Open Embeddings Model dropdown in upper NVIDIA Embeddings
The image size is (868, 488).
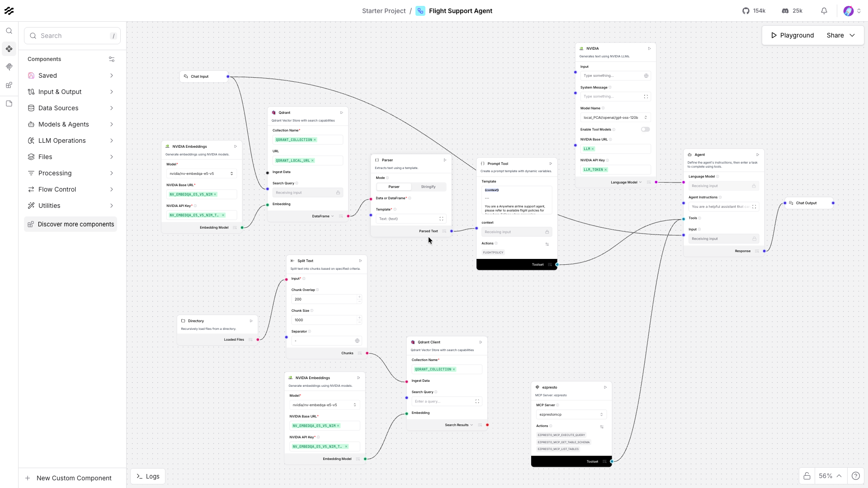[x=201, y=174]
